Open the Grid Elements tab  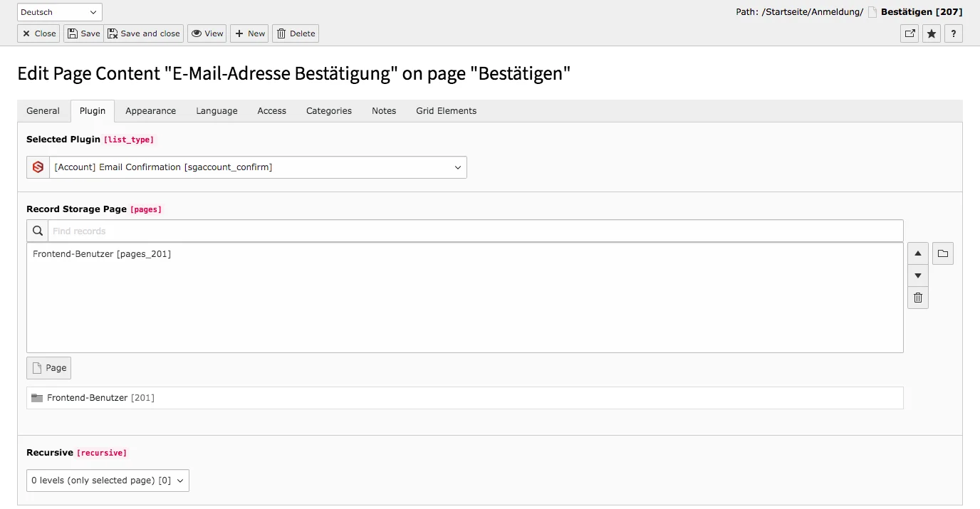pyautogui.click(x=446, y=111)
